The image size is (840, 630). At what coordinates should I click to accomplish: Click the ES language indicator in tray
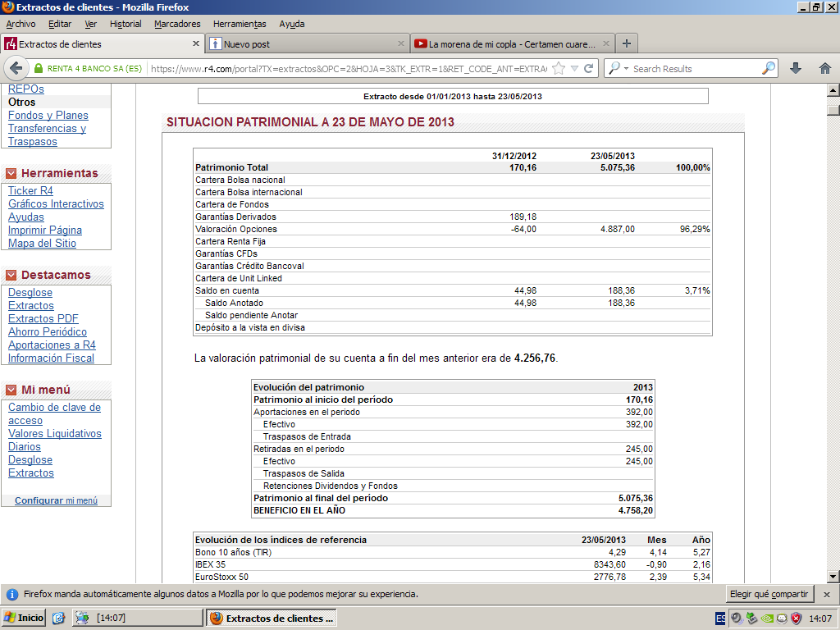pos(720,619)
